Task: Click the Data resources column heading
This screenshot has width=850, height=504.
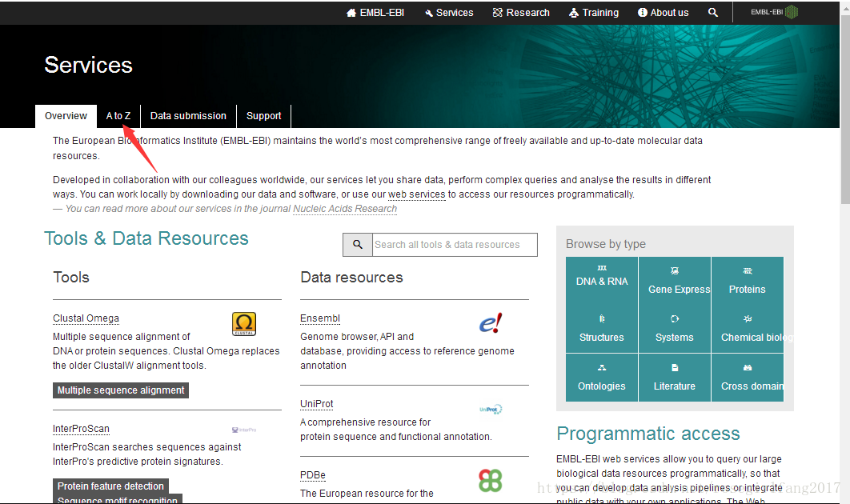Action: (x=351, y=278)
